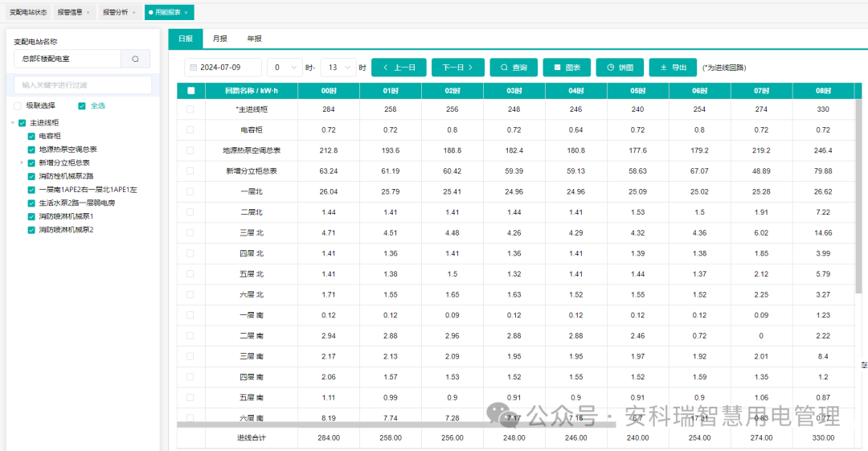The image size is (868, 451).
Task: Open the start hour dropdown showing 0
Action: click(285, 68)
